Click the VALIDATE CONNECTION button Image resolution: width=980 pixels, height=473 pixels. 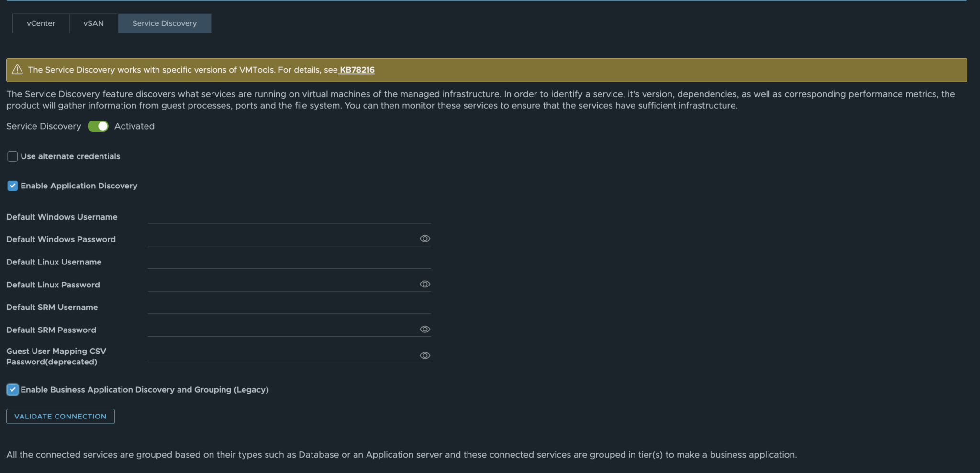(x=60, y=416)
